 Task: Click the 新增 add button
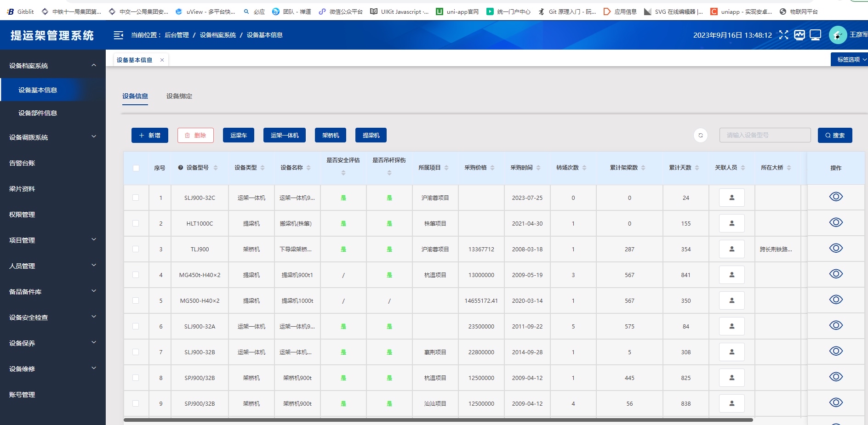click(x=150, y=135)
